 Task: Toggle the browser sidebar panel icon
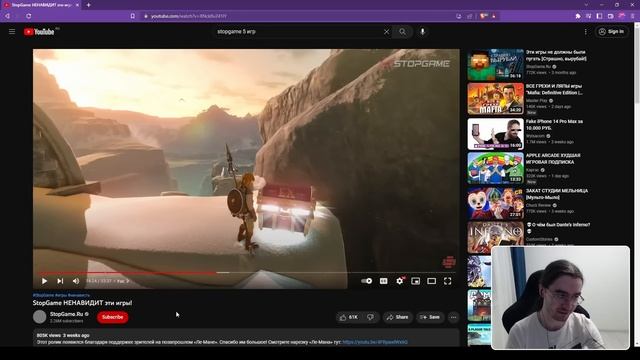coord(599,16)
